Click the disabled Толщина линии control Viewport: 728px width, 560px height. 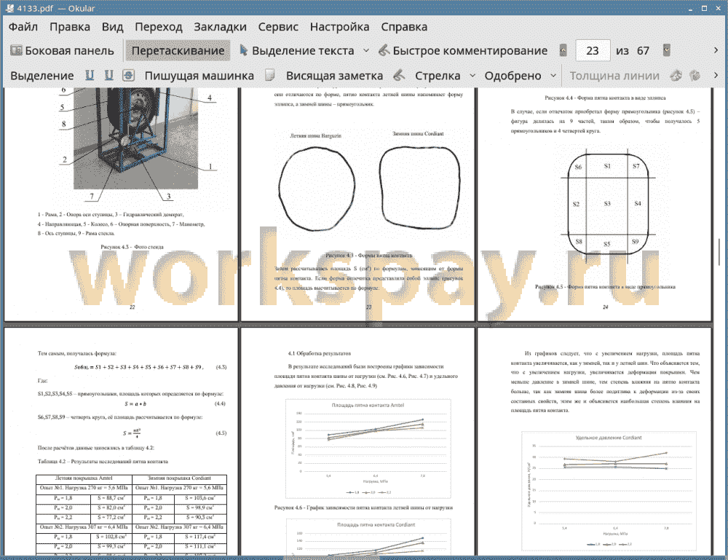(614, 76)
